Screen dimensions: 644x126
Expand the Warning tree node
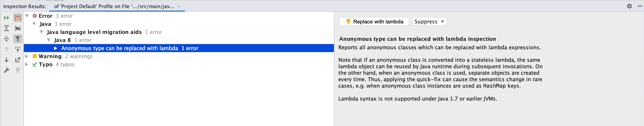tap(26, 56)
